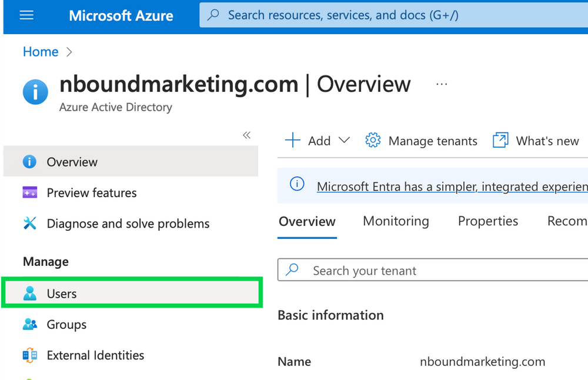Switch to the Monitoring tab
This screenshot has width=588, height=380.
[x=395, y=221]
